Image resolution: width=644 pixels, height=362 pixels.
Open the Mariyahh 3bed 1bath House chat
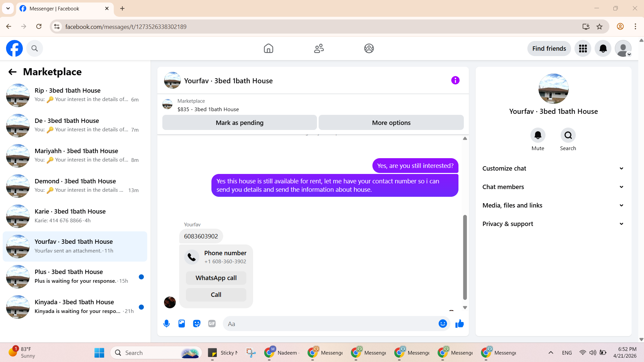75,156
